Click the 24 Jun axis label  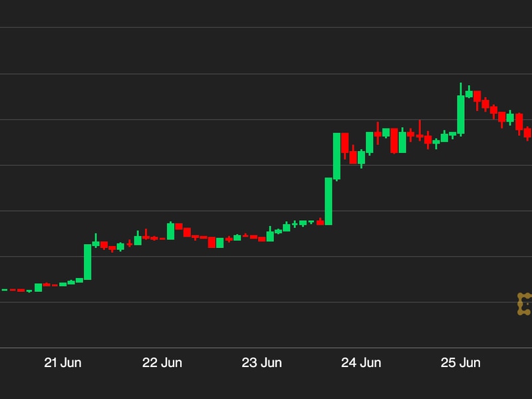(x=361, y=363)
